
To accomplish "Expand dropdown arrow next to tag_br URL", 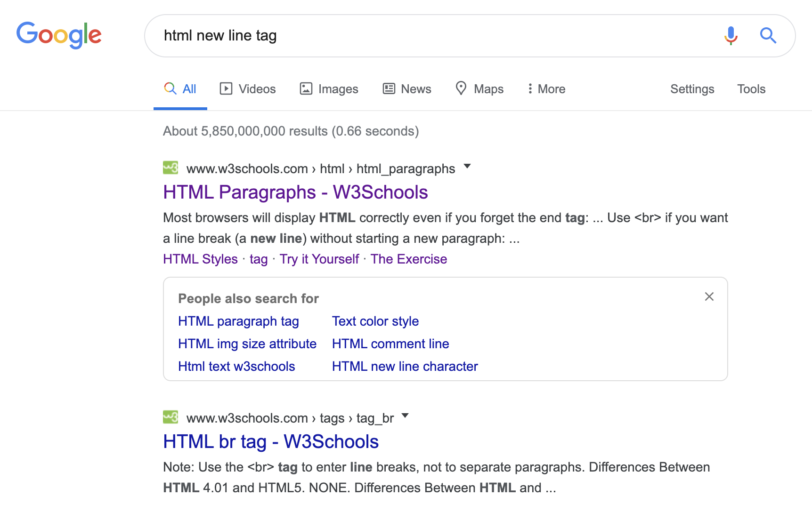I will pos(405,416).
